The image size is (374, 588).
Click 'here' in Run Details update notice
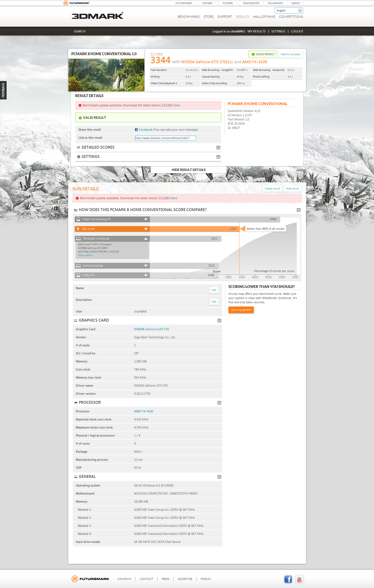point(174,198)
